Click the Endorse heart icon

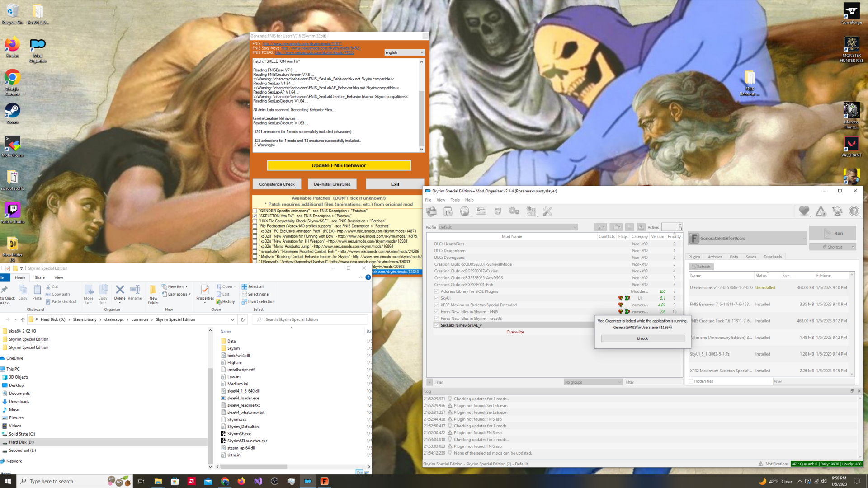tap(804, 211)
